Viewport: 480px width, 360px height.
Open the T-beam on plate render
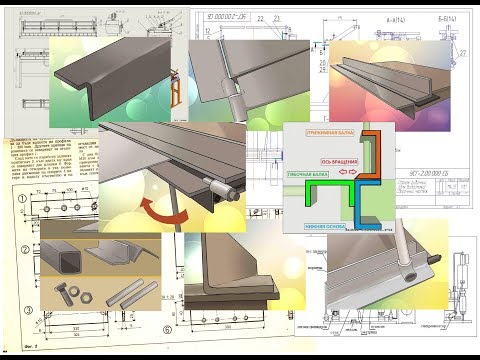pyautogui.click(x=390, y=86)
